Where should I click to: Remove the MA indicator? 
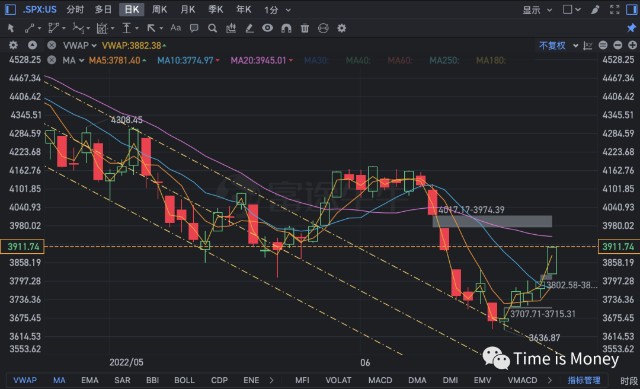[51, 60]
